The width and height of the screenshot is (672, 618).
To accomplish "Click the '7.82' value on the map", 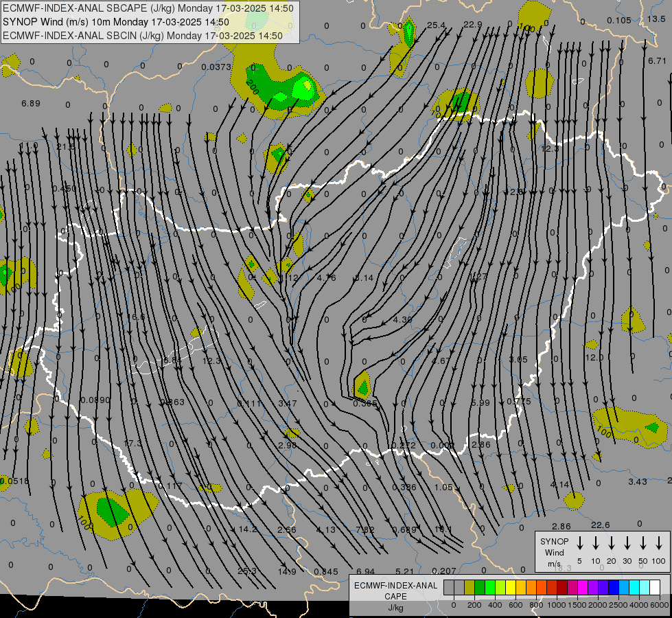I will pyautogui.click(x=365, y=529).
